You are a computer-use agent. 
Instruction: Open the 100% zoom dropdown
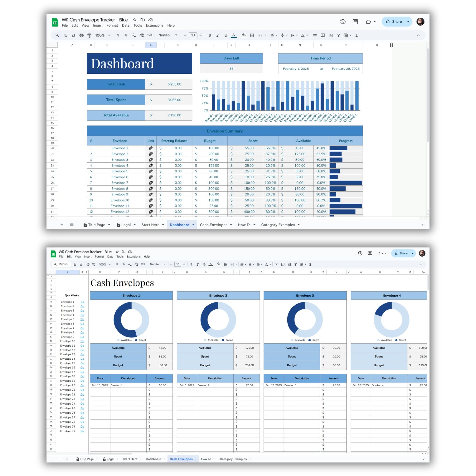[102, 35]
